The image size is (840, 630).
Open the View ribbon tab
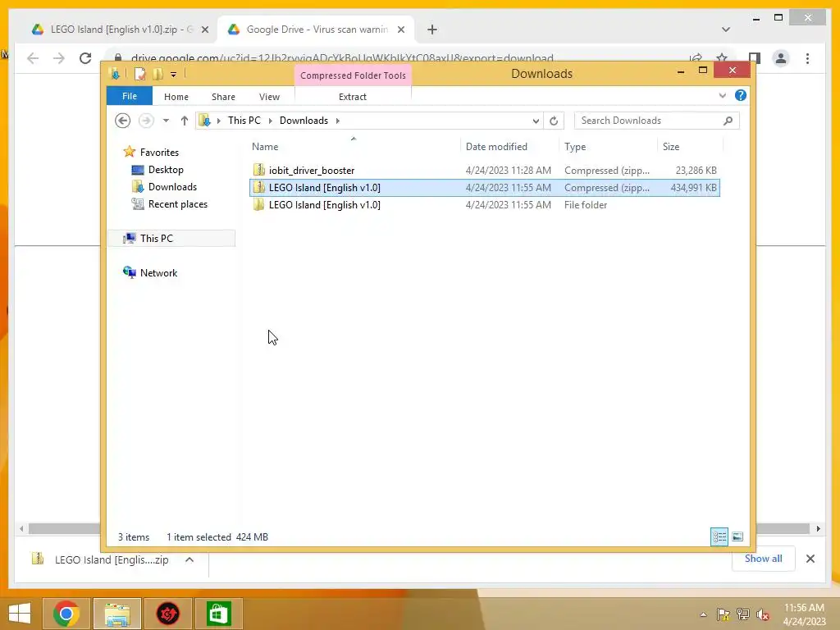(269, 97)
